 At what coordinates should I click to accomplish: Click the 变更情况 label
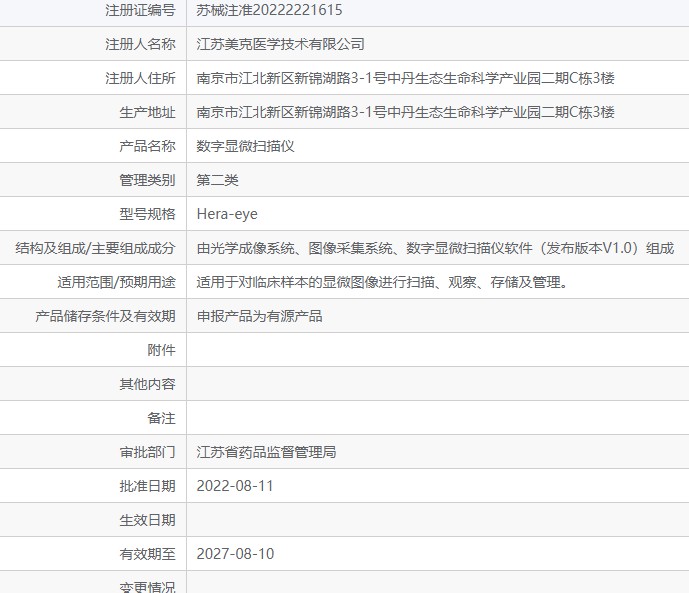pyautogui.click(x=147, y=587)
